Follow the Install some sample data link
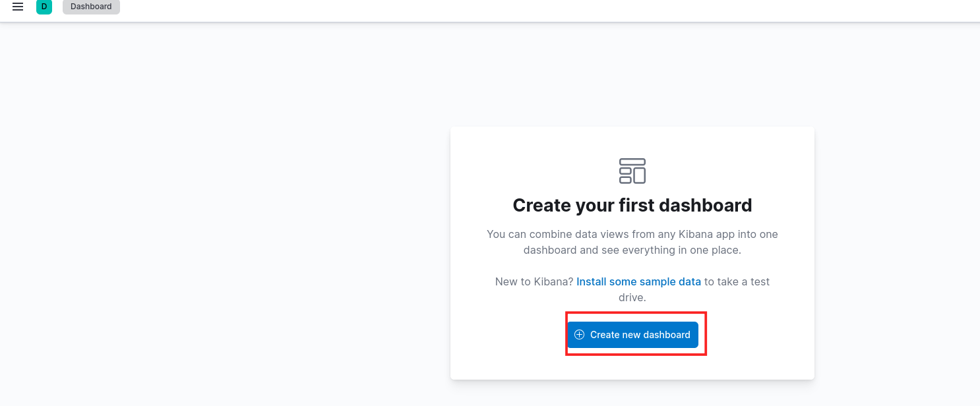This screenshot has height=406, width=980. coord(638,281)
